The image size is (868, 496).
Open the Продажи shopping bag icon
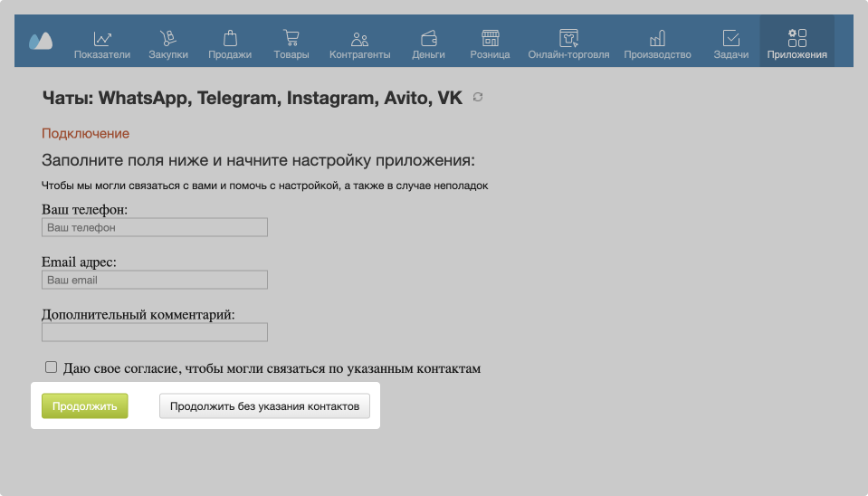pos(230,38)
